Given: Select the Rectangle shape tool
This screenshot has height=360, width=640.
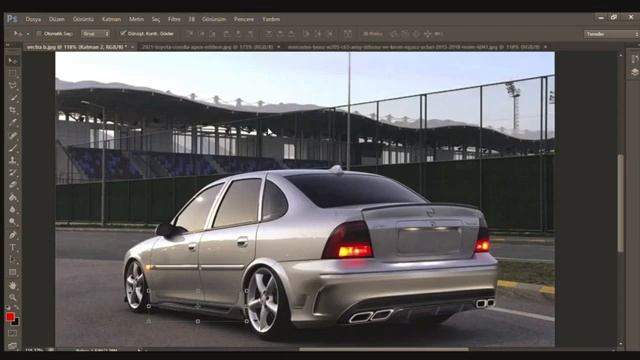Looking at the screenshot, I should click(x=13, y=272).
